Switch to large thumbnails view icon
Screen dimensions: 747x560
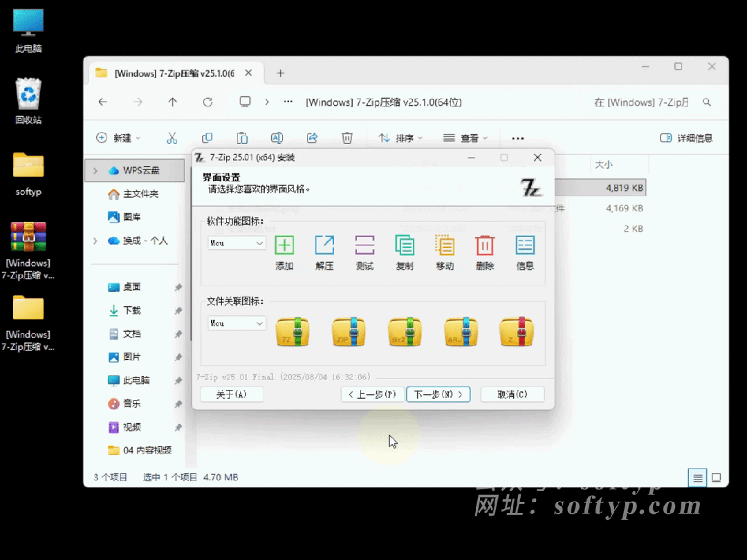click(x=716, y=478)
